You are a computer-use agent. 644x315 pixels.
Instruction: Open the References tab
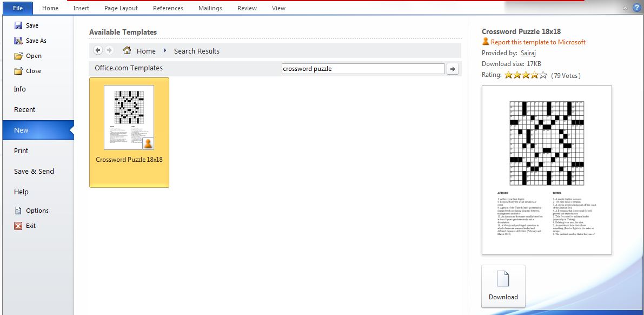click(168, 8)
